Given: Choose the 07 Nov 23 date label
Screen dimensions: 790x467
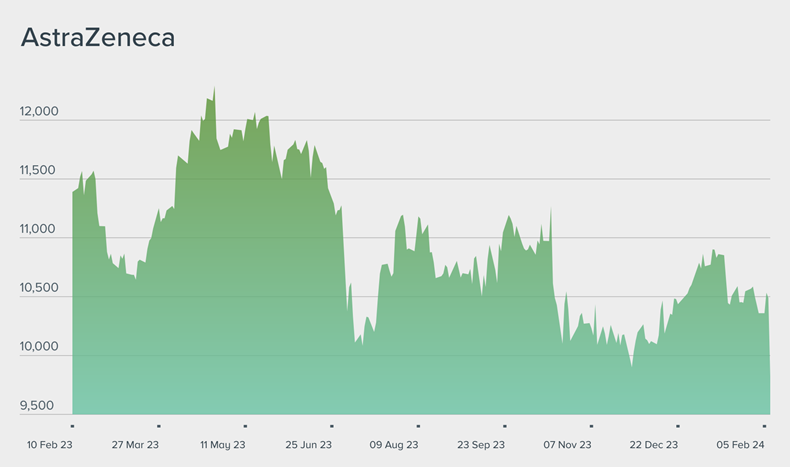Looking at the screenshot, I should pos(567,445).
